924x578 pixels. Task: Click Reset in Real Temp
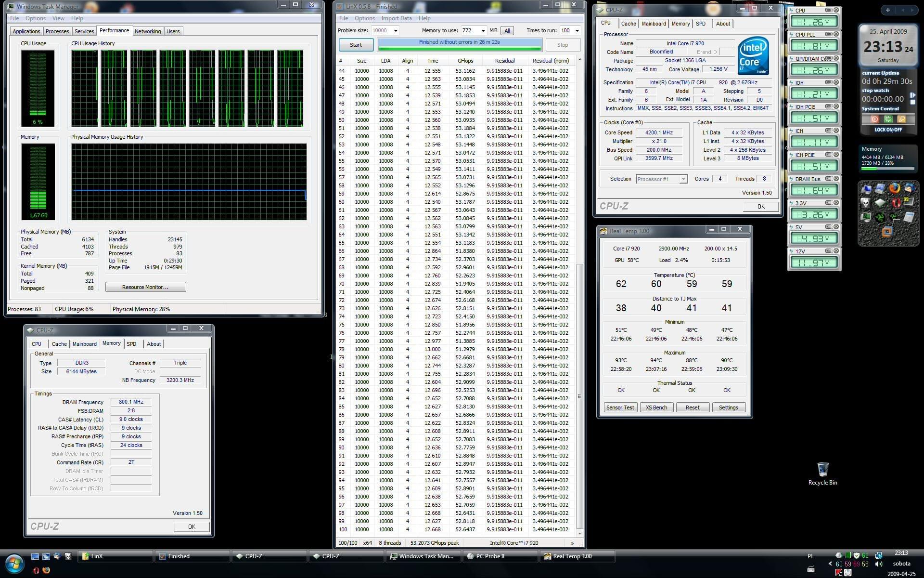(693, 407)
